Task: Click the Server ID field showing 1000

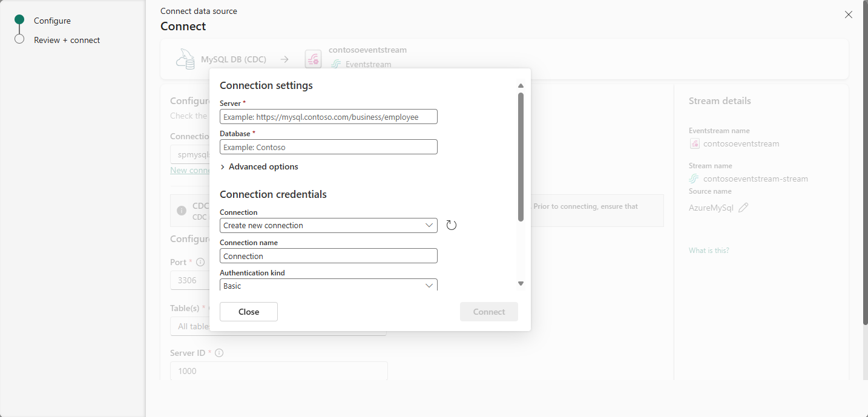Action: [278, 371]
